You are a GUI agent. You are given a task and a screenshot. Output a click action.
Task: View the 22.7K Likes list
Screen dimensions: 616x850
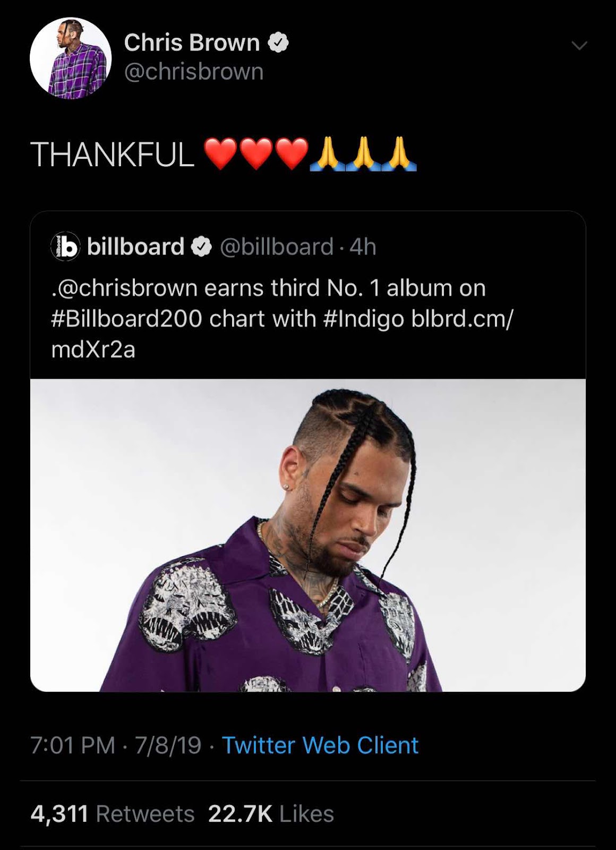(271, 814)
